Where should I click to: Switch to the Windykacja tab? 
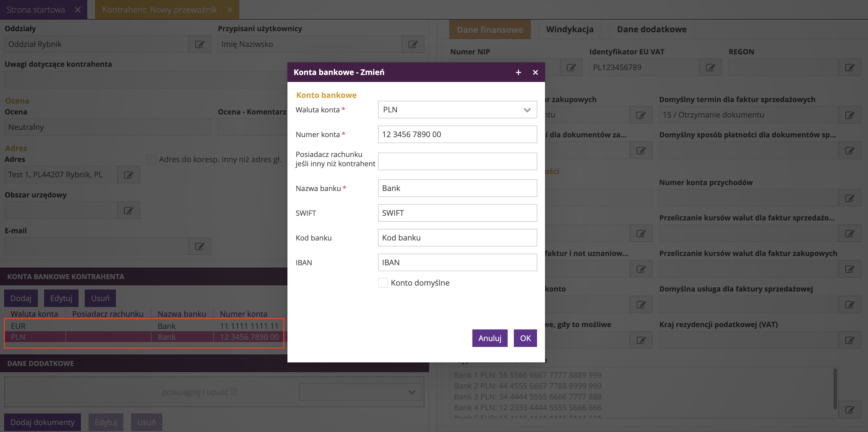pyautogui.click(x=569, y=29)
